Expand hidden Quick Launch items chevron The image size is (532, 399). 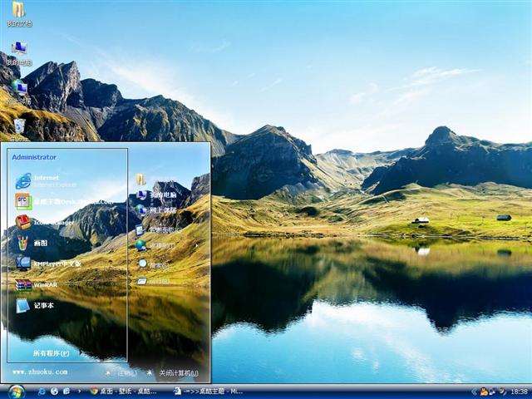pyautogui.click(x=80, y=392)
